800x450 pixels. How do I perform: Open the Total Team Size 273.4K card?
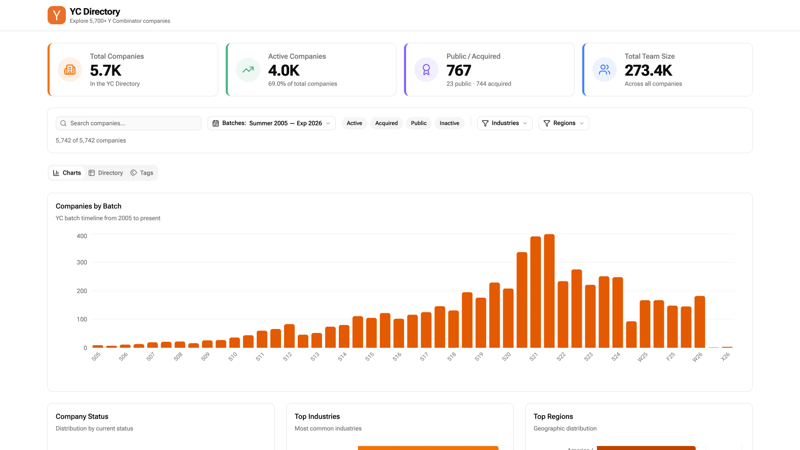667,70
